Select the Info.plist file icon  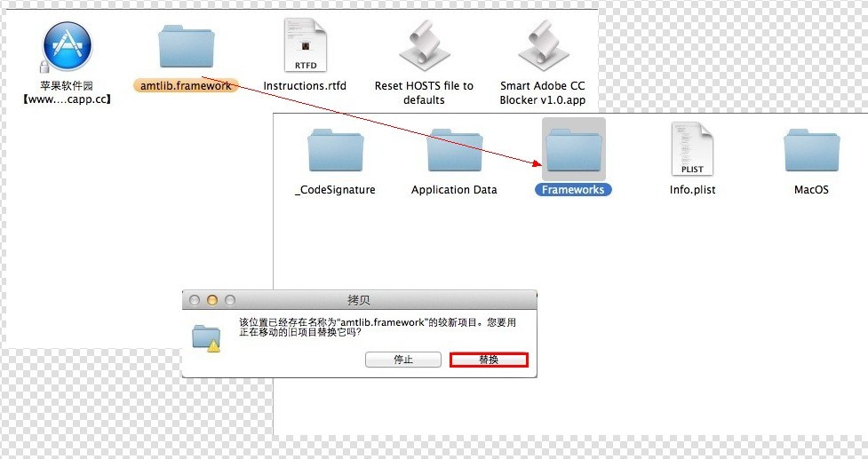coord(692,149)
